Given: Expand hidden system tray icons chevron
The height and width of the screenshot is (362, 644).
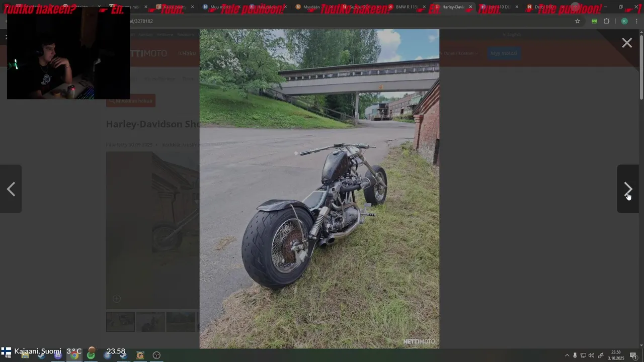Looking at the screenshot, I should [567, 355].
